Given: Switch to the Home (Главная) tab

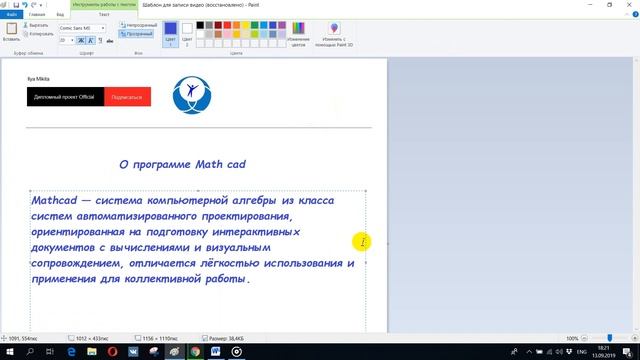Looking at the screenshot, I should pos(37,15).
